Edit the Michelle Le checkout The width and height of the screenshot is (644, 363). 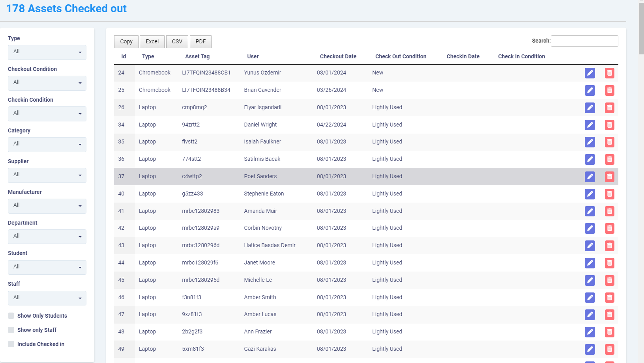[x=590, y=280]
